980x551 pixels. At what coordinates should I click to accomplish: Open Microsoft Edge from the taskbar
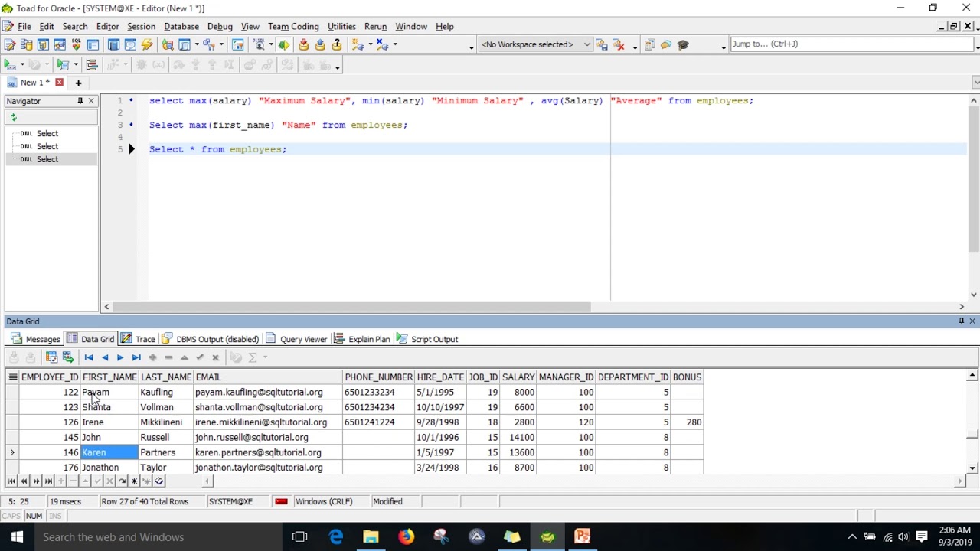(336, 537)
